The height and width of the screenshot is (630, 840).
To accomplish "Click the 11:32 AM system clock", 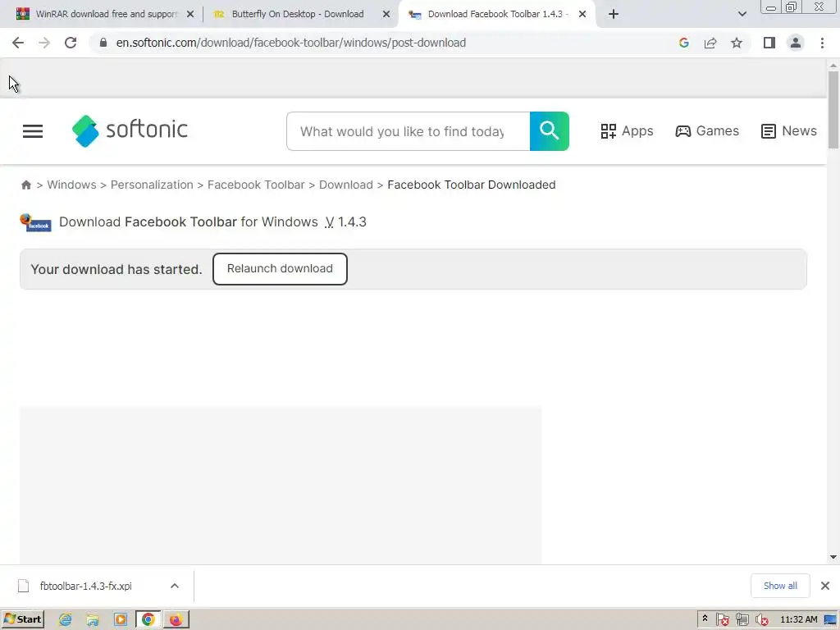I will click(799, 620).
